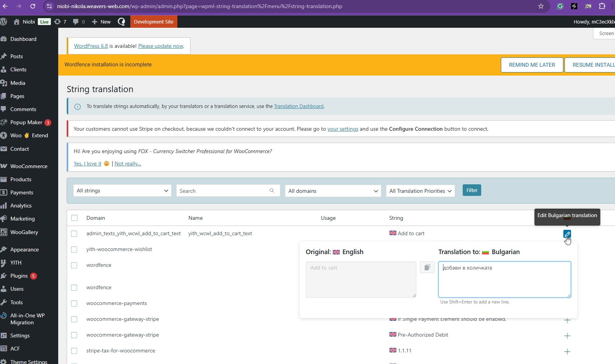The image size is (615, 364).
Task: Check the second woocommerce-gateway-stripe row checkbox
Action: tap(74, 335)
